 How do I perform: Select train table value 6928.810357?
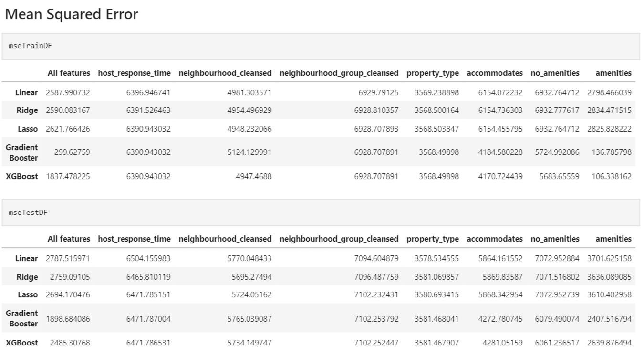(376, 111)
